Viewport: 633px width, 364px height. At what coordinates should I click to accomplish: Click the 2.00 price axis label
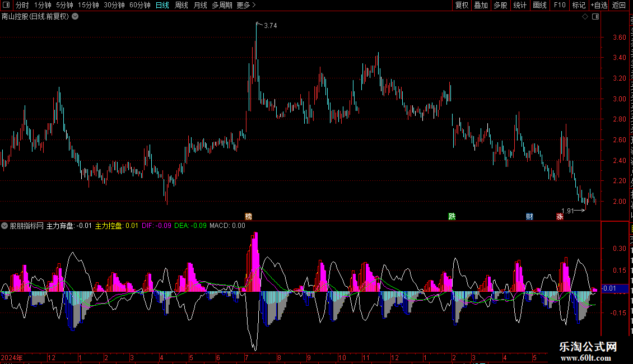pyautogui.click(x=619, y=202)
